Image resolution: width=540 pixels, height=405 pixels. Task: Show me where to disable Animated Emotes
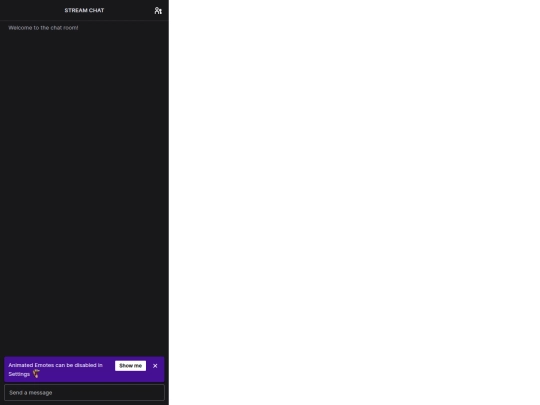(x=130, y=366)
